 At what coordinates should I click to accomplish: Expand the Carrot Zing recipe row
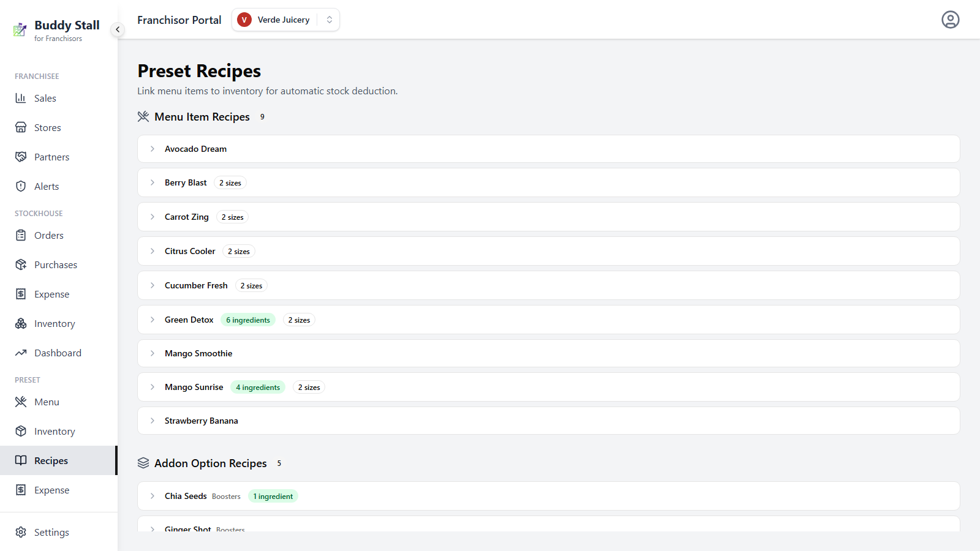click(548, 217)
